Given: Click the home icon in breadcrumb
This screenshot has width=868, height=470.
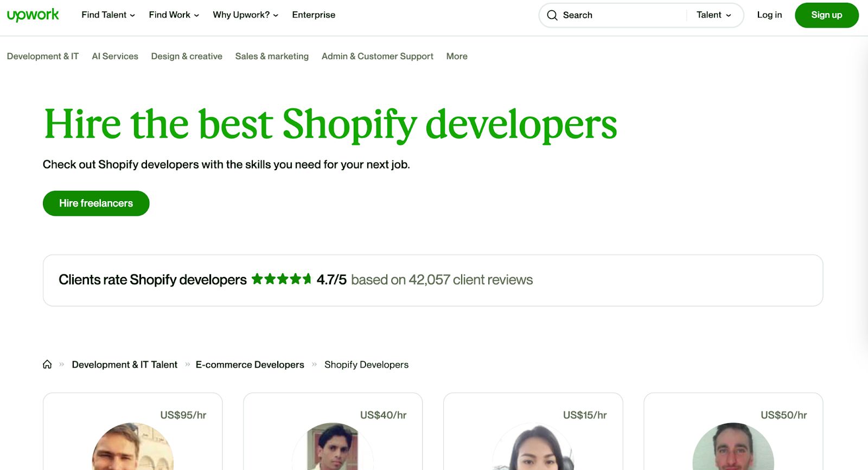Looking at the screenshot, I should pos(47,364).
